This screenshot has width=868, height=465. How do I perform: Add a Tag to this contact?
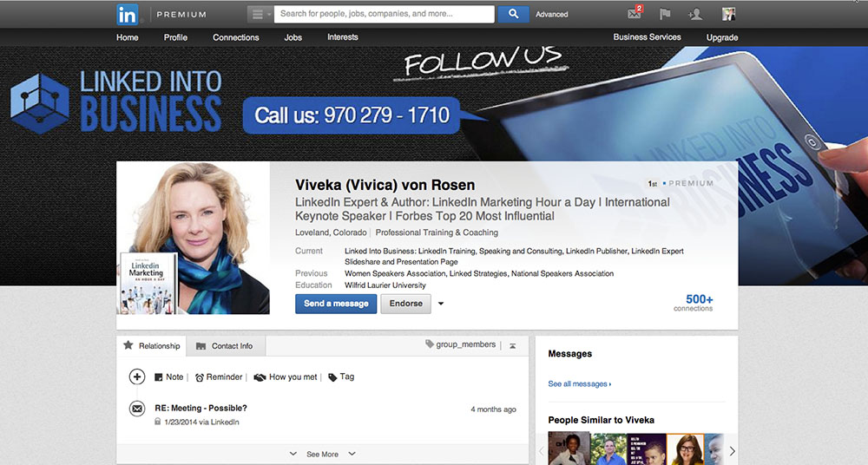(x=341, y=377)
